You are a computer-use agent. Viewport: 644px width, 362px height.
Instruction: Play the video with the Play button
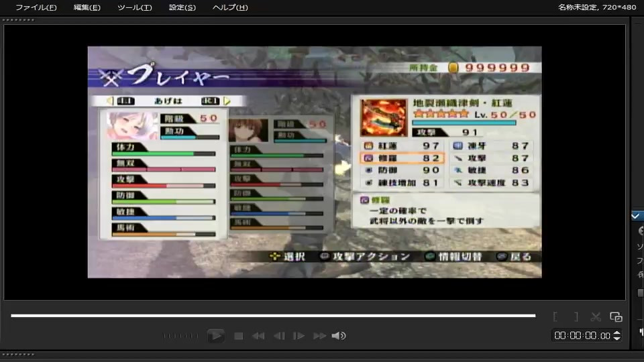(215, 336)
